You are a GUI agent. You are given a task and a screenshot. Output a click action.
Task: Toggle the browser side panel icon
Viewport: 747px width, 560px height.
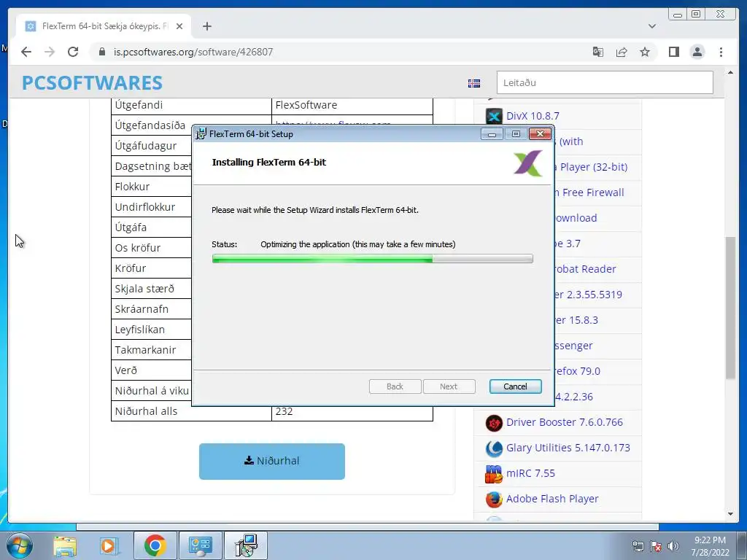coord(673,52)
